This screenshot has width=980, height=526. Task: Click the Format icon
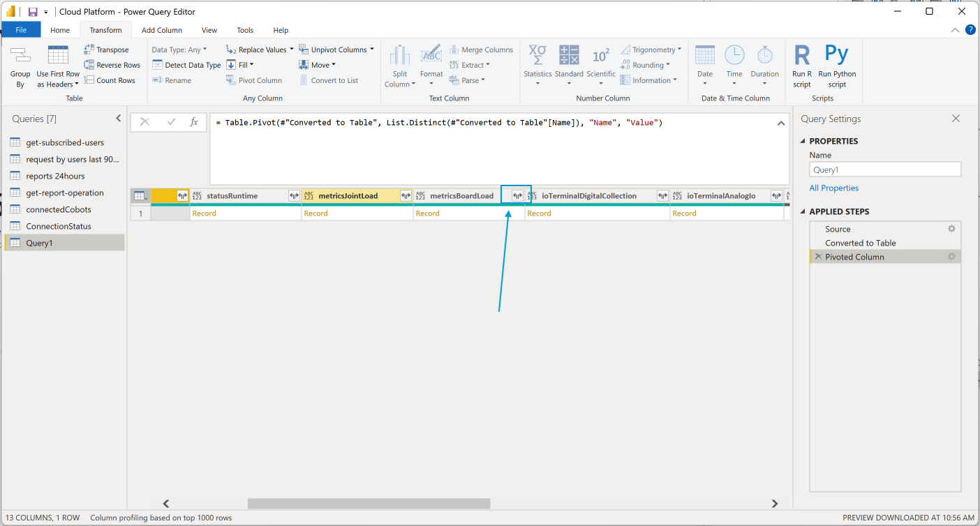pos(431,66)
